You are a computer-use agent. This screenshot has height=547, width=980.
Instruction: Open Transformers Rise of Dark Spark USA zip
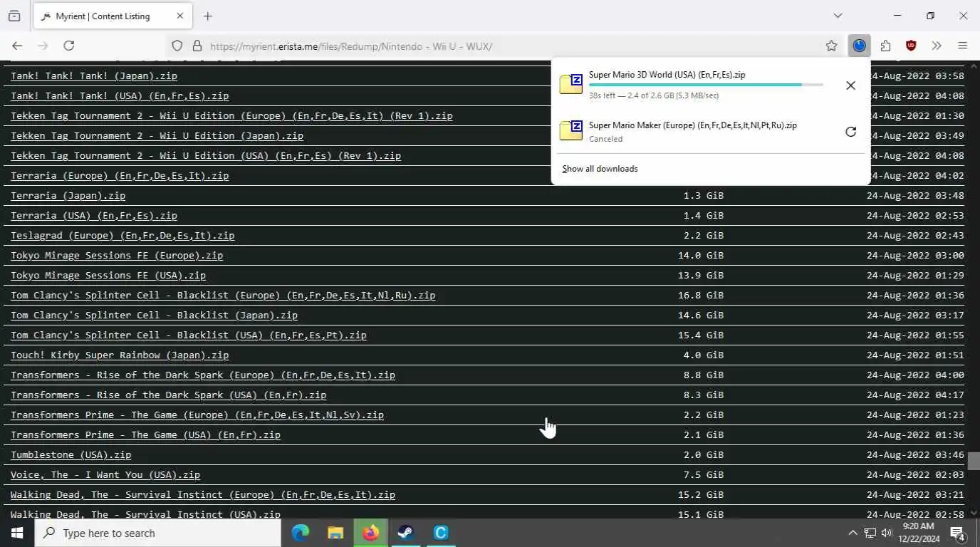coord(169,395)
